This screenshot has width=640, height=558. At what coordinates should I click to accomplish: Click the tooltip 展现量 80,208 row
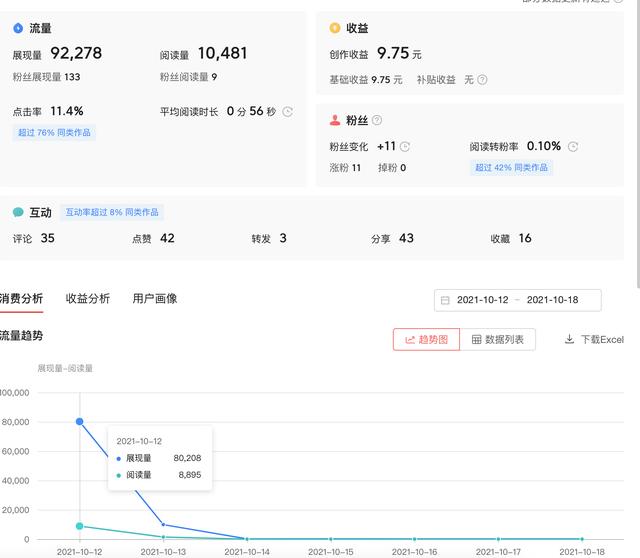(159, 458)
